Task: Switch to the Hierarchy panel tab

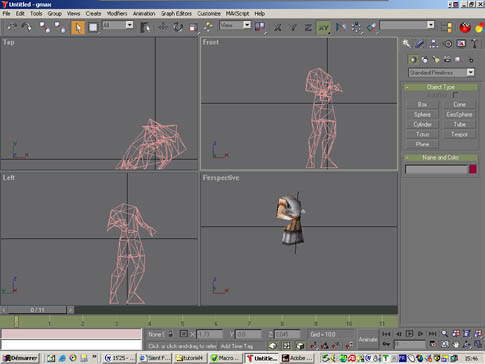Action: 433,43
